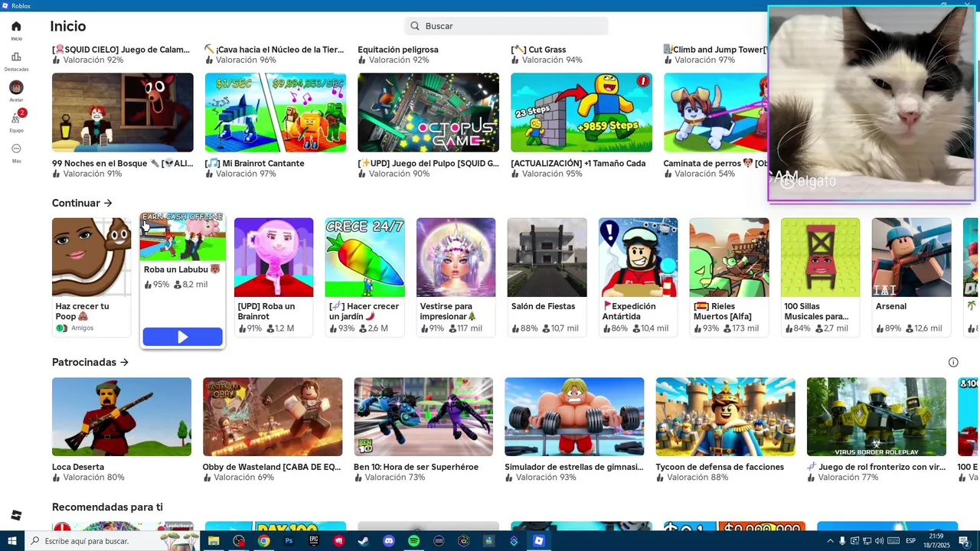Open the Octopus Game thumbnail
This screenshot has height=551, width=980.
click(428, 112)
